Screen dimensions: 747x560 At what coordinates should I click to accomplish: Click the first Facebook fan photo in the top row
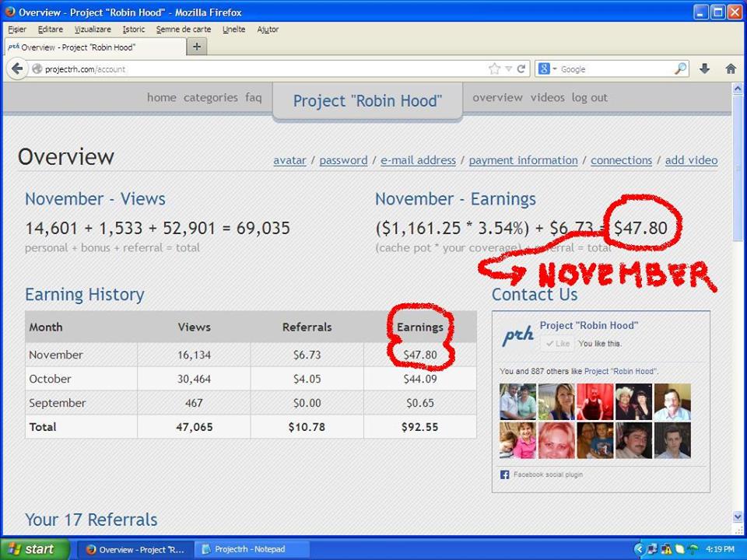pyautogui.click(x=518, y=401)
